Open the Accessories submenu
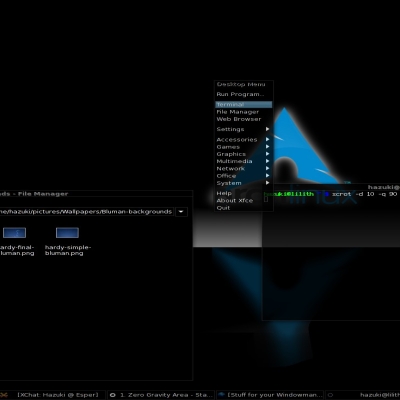The image size is (400, 400). (x=244, y=140)
